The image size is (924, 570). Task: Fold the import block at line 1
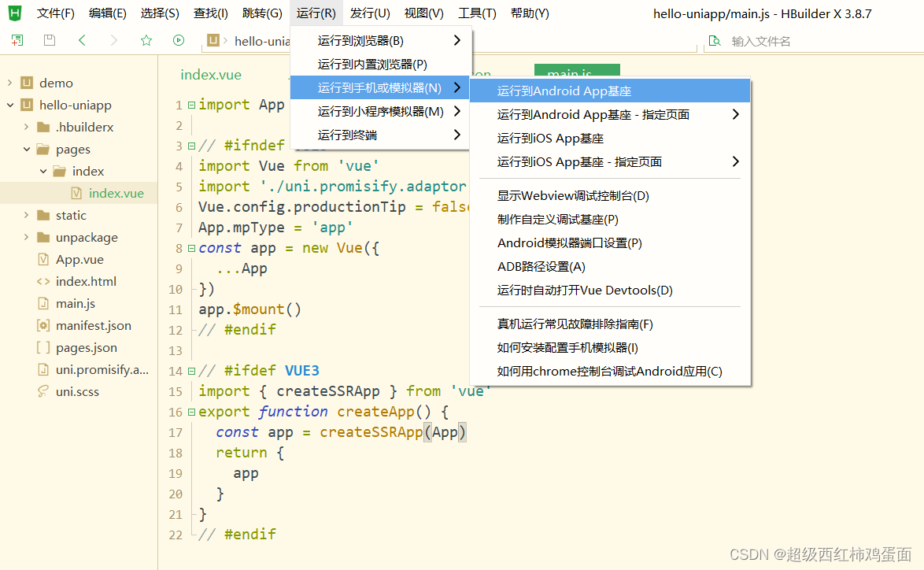[x=191, y=105]
